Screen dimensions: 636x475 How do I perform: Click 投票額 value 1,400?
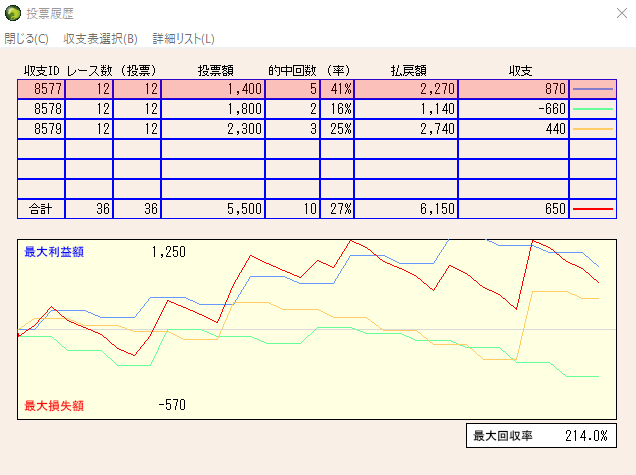245,89
